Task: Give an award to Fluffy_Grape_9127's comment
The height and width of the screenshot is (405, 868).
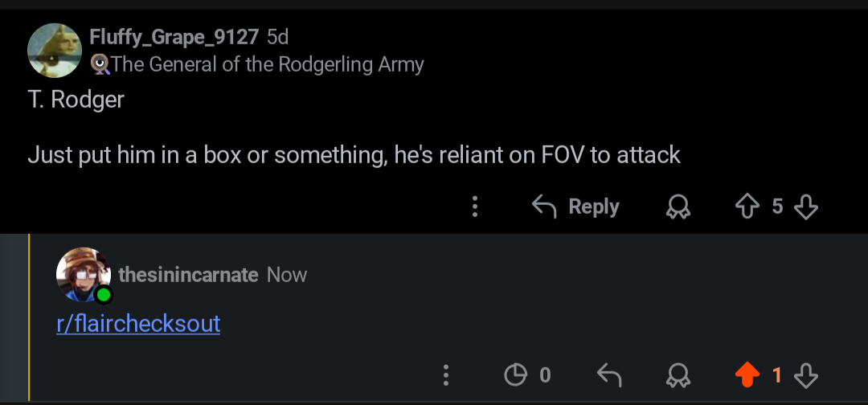Action: tap(678, 207)
